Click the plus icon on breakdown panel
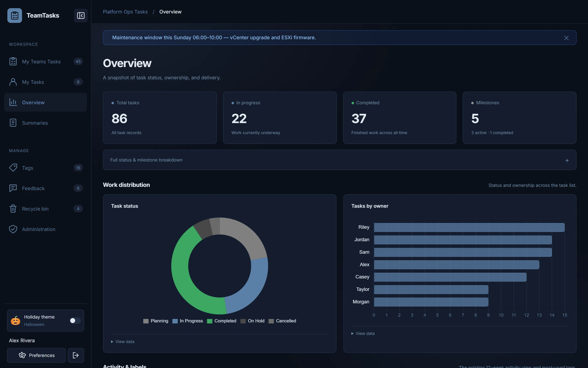Image resolution: width=588 pixels, height=368 pixels. [x=567, y=160]
